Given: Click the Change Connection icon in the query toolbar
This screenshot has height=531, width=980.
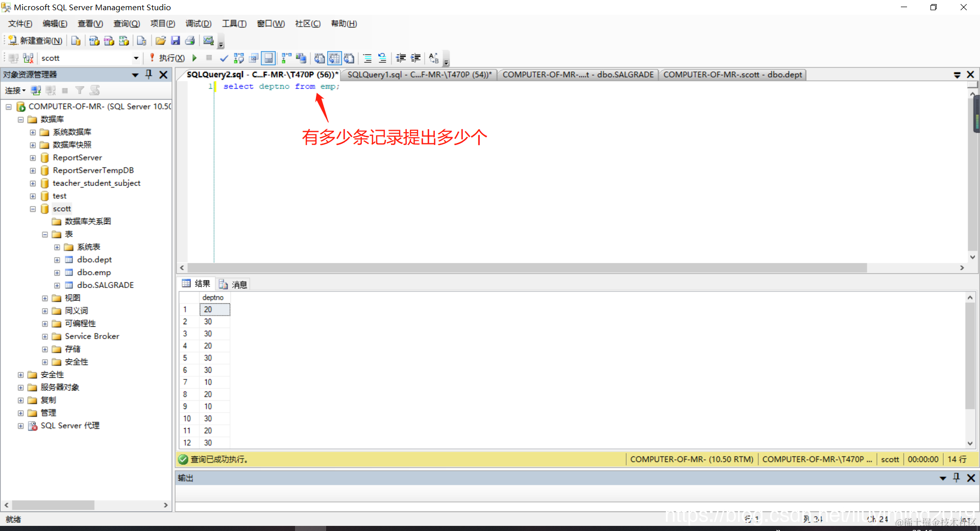Looking at the screenshot, I should click(x=29, y=58).
